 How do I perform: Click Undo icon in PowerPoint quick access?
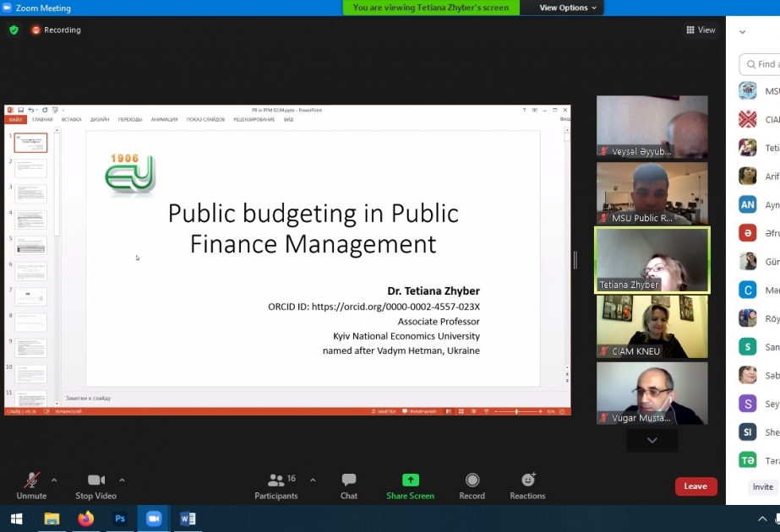tap(31, 110)
